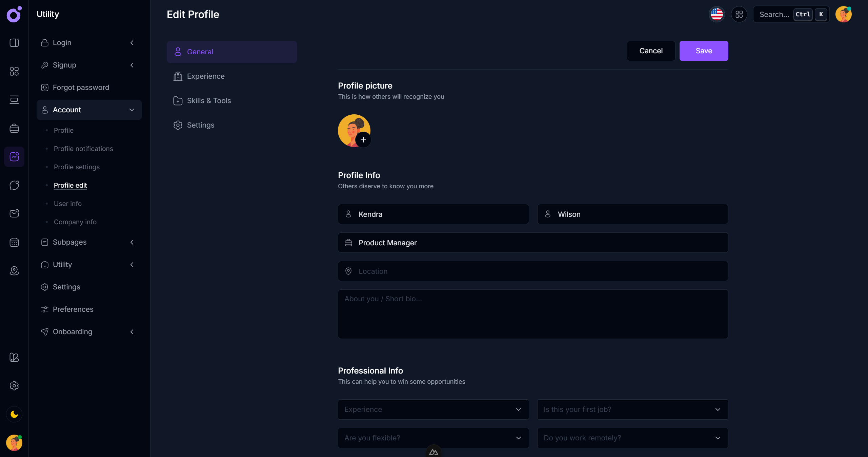868x457 pixels.
Task: Open the chat bubble icon in the sidebar
Action: click(14, 185)
